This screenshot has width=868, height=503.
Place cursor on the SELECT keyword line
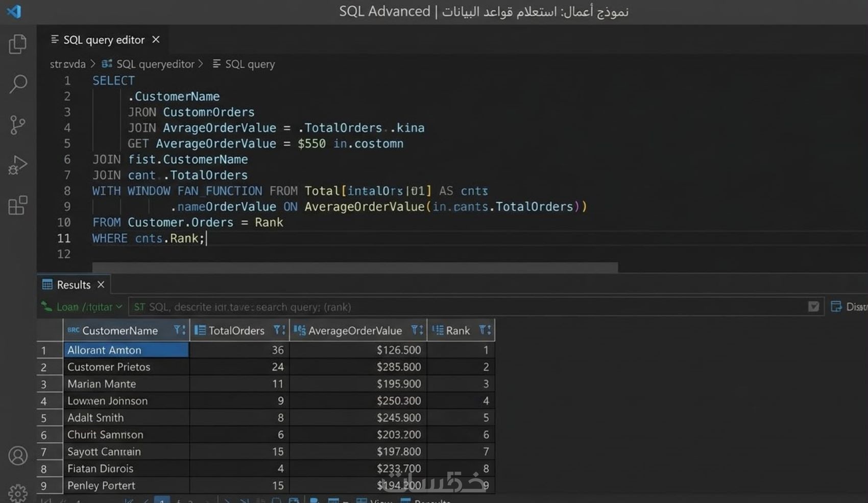click(x=113, y=81)
